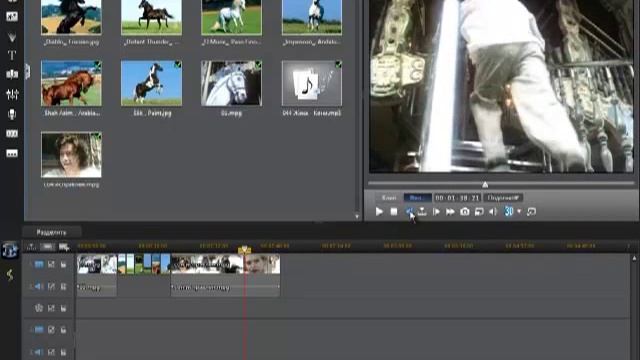Select the woman's face clip at timeline end
Viewport: 640px width, 360px height.
point(262,264)
